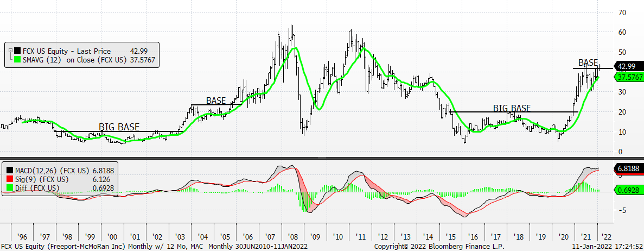644x251 pixels.
Task: Select the BASE annotation near 2021
Action: point(588,62)
